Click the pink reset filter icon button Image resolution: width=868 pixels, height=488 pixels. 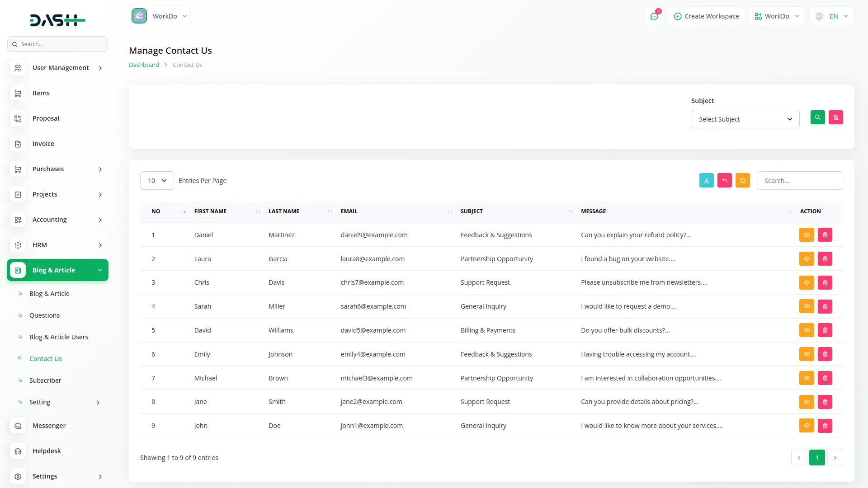(x=835, y=117)
